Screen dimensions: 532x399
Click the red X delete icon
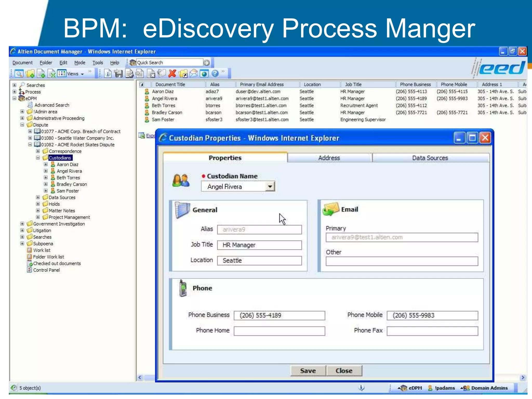[x=172, y=74]
